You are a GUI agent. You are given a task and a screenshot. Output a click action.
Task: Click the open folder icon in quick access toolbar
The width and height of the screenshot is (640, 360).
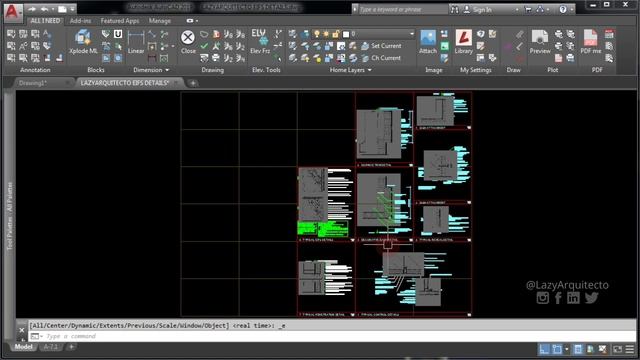[62, 9]
